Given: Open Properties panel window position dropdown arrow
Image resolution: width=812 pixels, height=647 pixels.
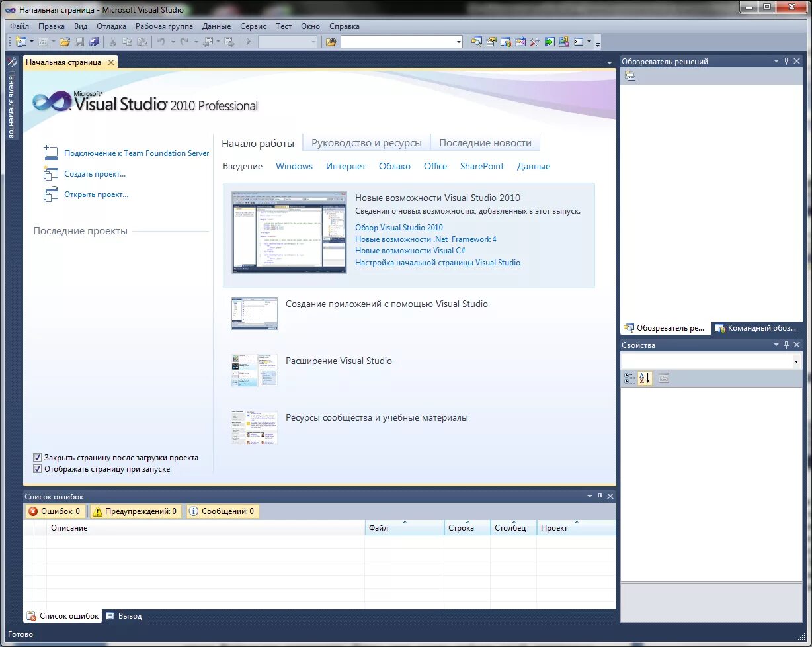Looking at the screenshot, I should (x=776, y=345).
